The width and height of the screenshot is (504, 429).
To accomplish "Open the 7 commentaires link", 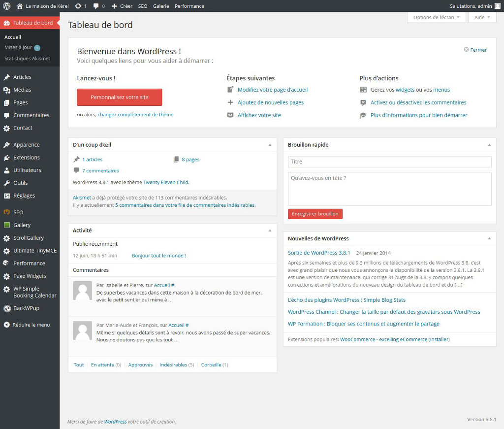I will point(100,171).
